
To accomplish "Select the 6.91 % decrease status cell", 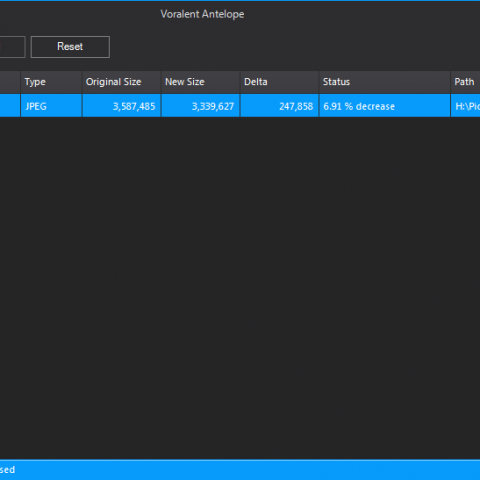I will click(385, 106).
